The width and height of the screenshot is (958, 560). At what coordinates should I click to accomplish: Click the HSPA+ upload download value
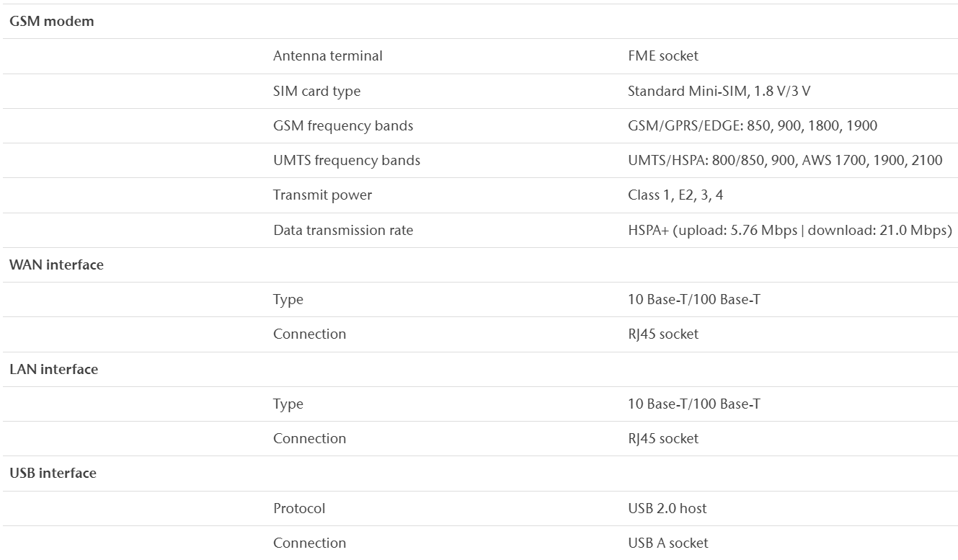point(790,230)
